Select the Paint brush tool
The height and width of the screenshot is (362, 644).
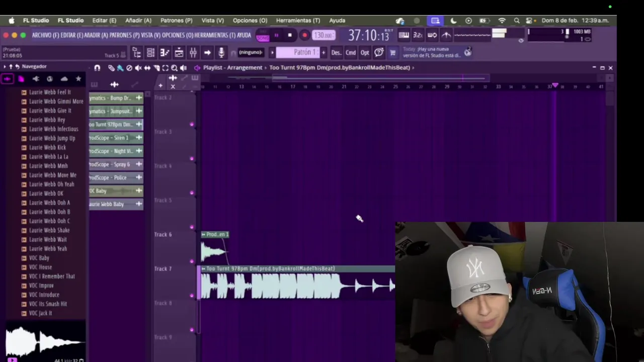coord(120,68)
